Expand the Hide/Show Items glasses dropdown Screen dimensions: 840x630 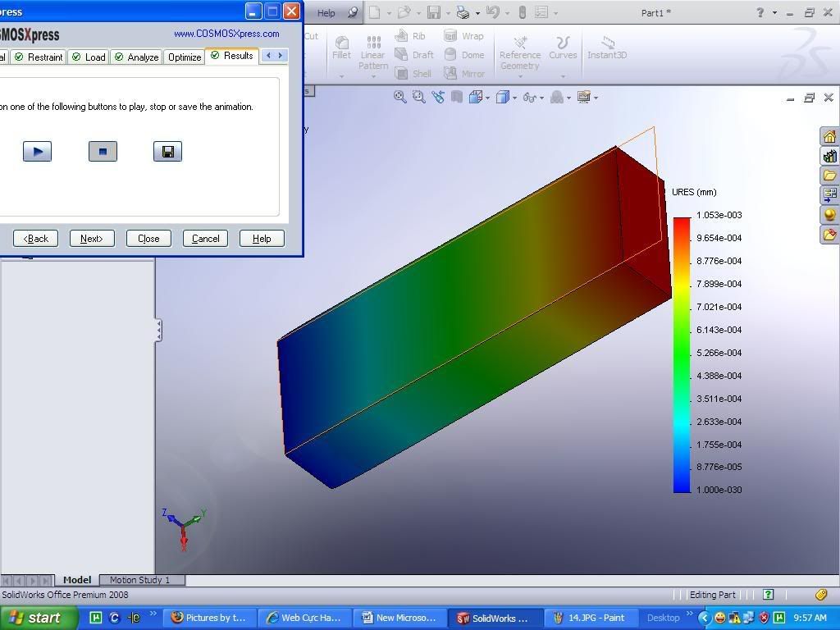click(x=542, y=98)
